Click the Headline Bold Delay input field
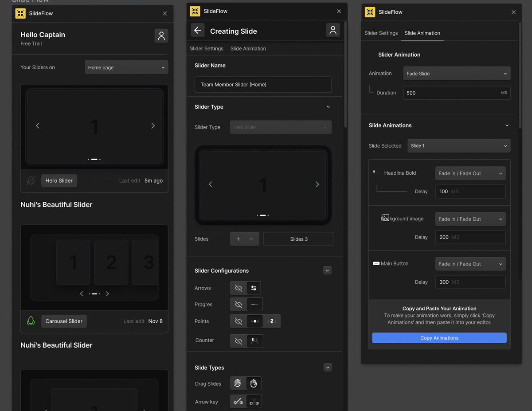Viewport: 532px width, 411px height. pyautogui.click(x=470, y=191)
